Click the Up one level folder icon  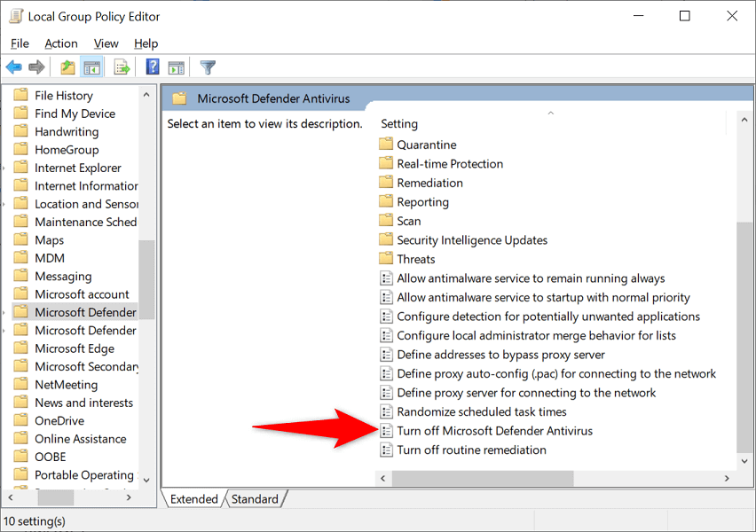click(67, 67)
